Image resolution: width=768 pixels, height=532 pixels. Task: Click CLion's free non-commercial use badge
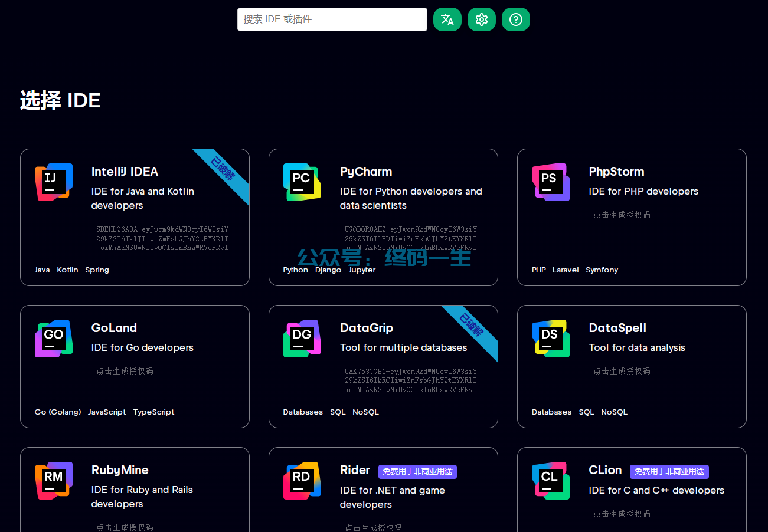click(669, 472)
